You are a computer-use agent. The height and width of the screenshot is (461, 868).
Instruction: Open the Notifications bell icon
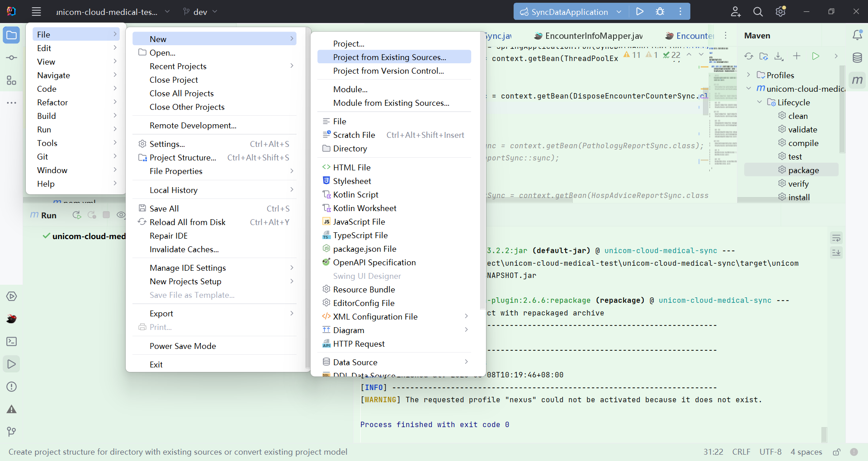pos(857,35)
